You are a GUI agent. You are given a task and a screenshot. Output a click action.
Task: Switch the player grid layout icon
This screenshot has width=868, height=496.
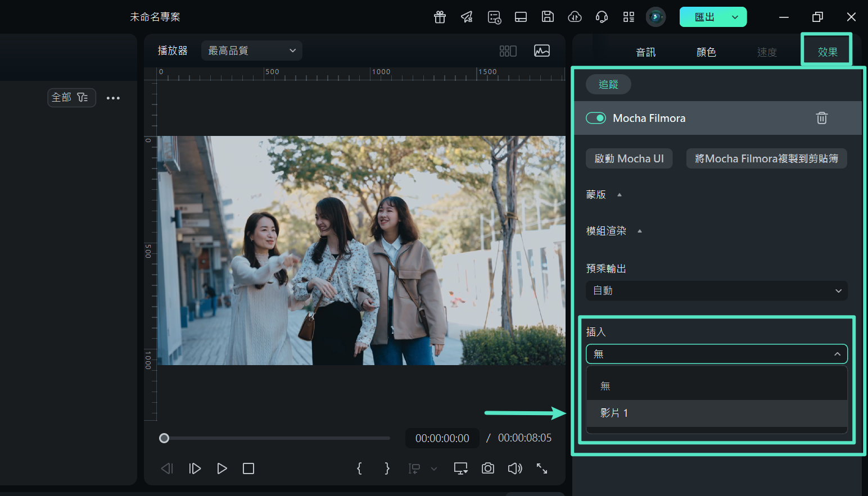coord(508,51)
